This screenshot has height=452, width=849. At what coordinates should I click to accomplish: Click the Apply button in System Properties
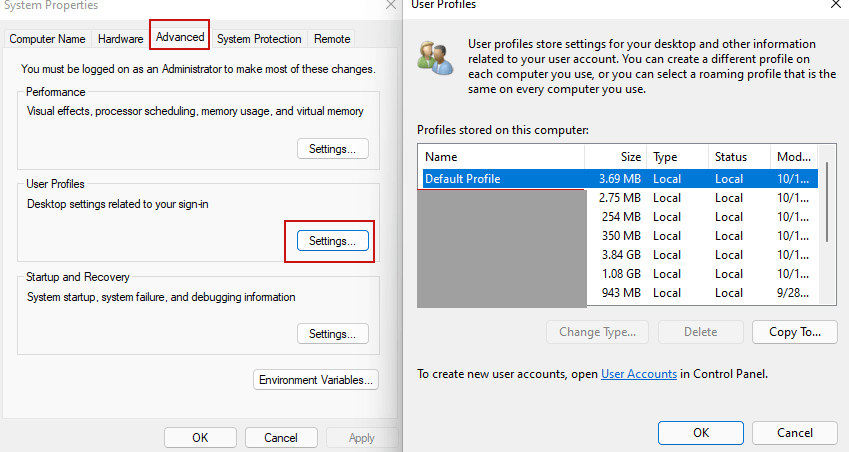(x=362, y=437)
